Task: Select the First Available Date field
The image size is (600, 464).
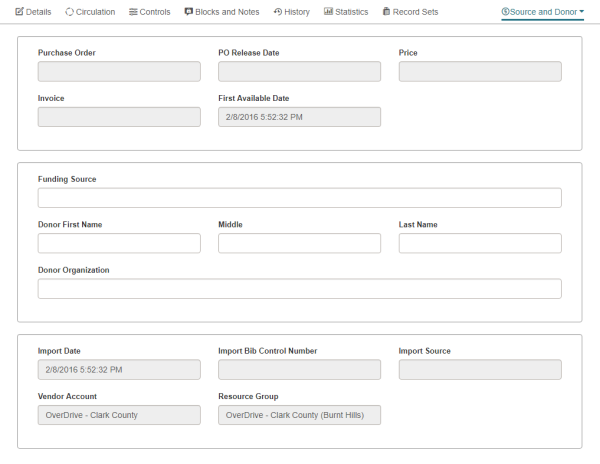Action: coord(299,117)
